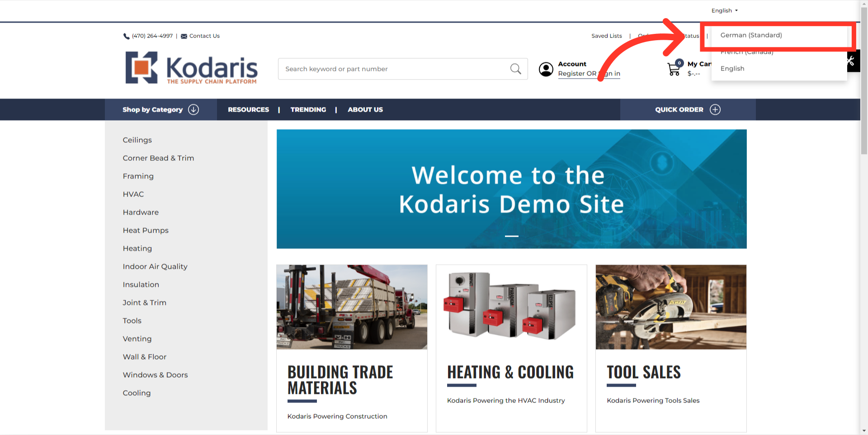Click 'Kodaris Powering Construction' text
This screenshot has height=435, width=868.
coord(337,416)
